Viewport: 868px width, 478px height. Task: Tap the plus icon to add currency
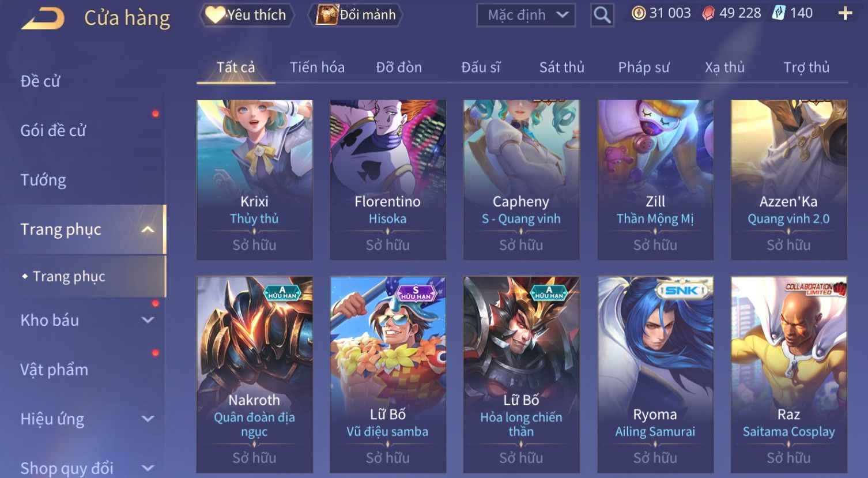pyautogui.click(x=845, y=13)
